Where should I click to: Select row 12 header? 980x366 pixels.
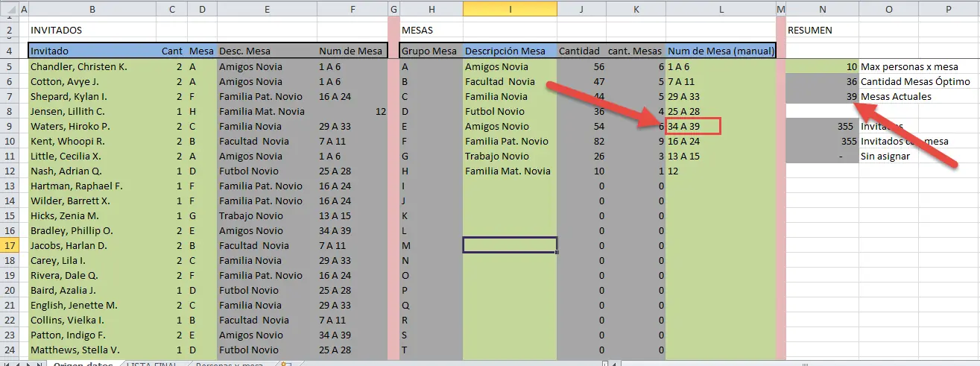click(x=9, y=171)
